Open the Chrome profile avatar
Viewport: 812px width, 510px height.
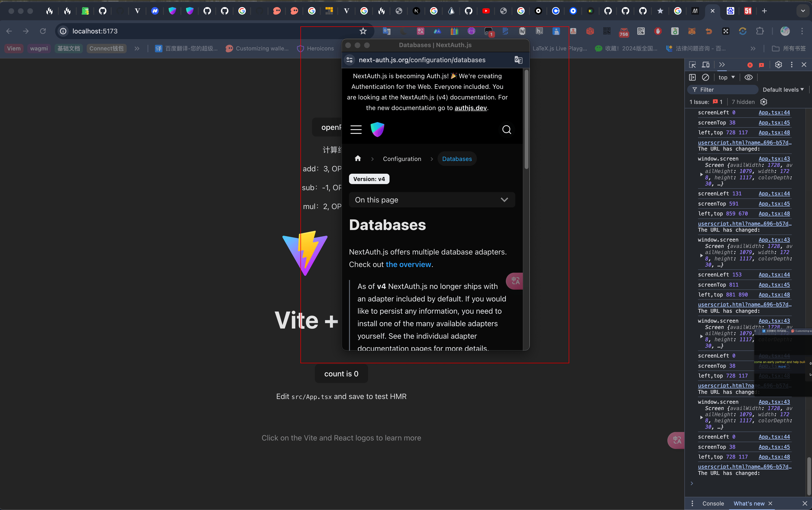click(x=785, y=31)
